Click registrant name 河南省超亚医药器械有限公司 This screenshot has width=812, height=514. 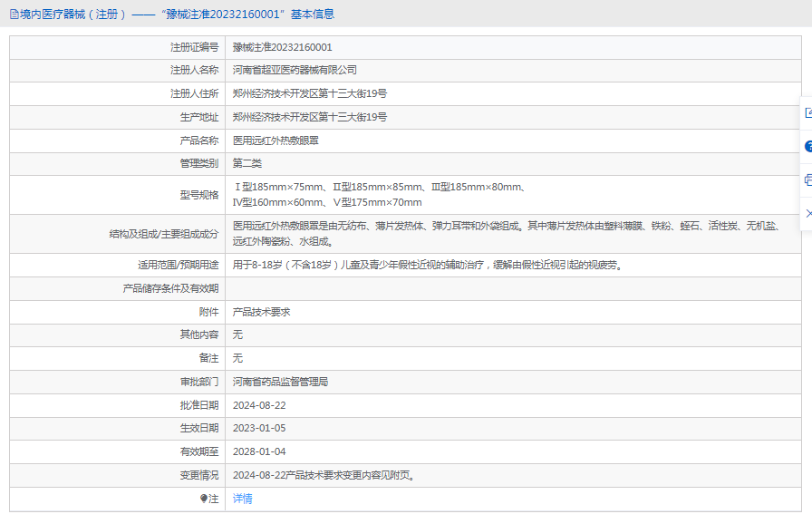pyautogui.click(x=295, y=70)
